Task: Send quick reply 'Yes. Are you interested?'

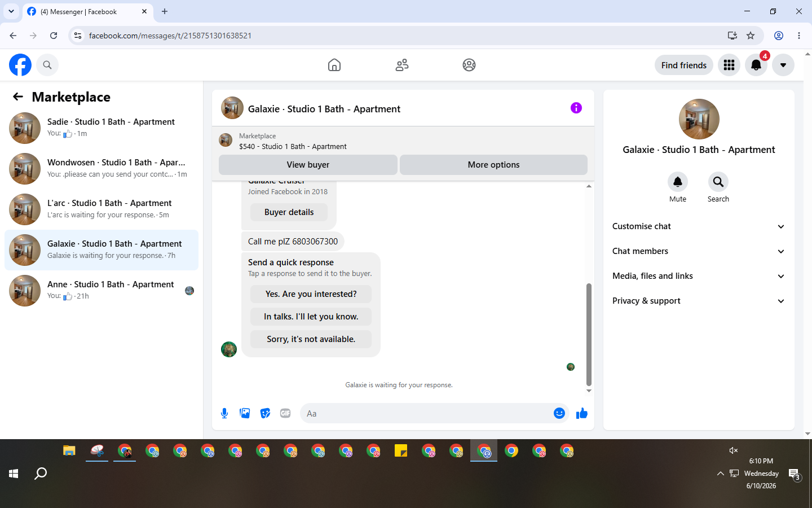Action: click(x=311, y=294)
